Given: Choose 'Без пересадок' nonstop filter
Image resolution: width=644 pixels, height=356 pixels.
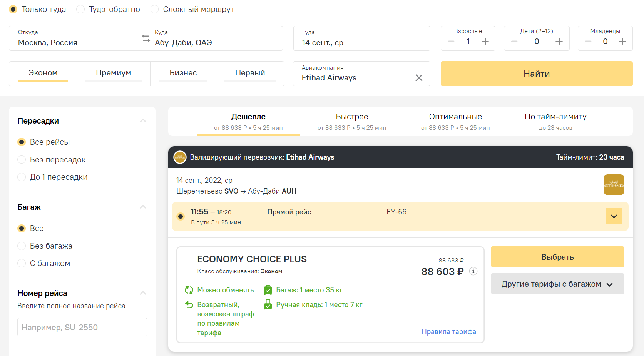Looking at the screenshot, I should [22, 160].
